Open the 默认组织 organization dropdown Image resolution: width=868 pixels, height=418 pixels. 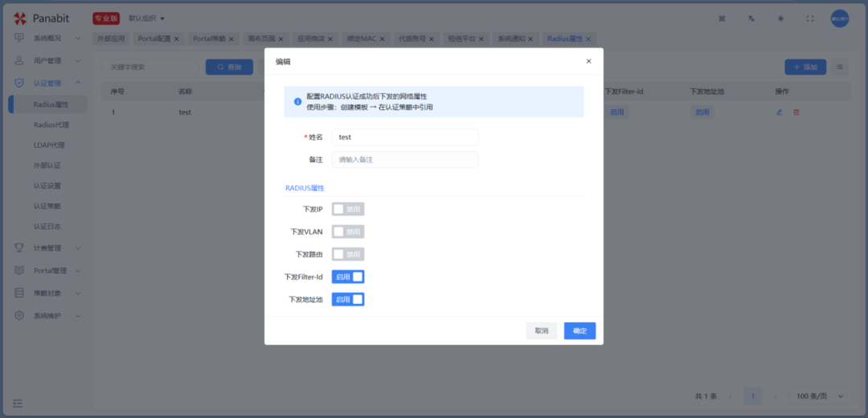[x=147, y=18]
